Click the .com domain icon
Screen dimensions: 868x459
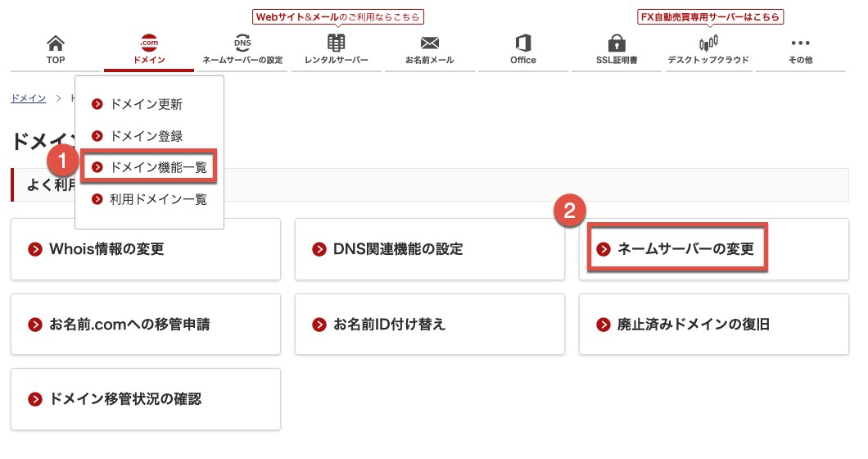(149, 43)
